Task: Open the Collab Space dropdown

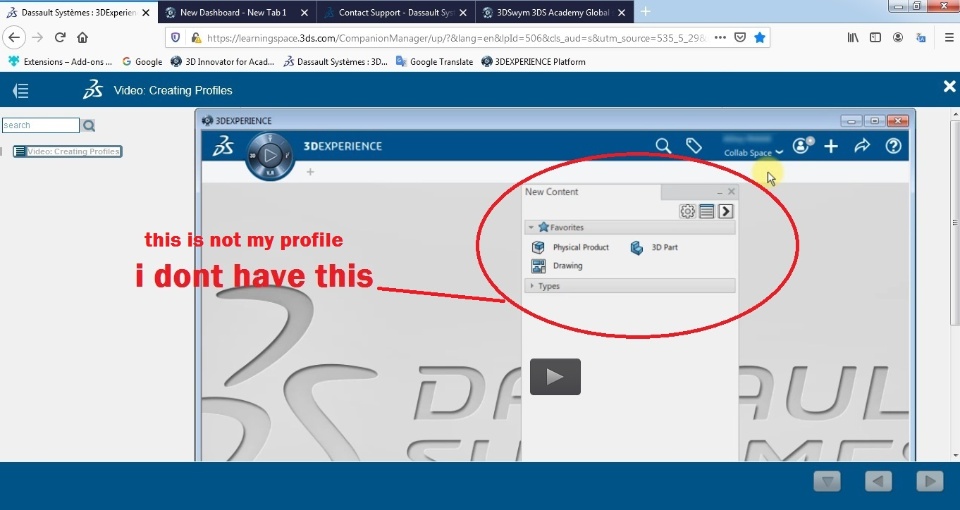Action: tap(753, 152)
